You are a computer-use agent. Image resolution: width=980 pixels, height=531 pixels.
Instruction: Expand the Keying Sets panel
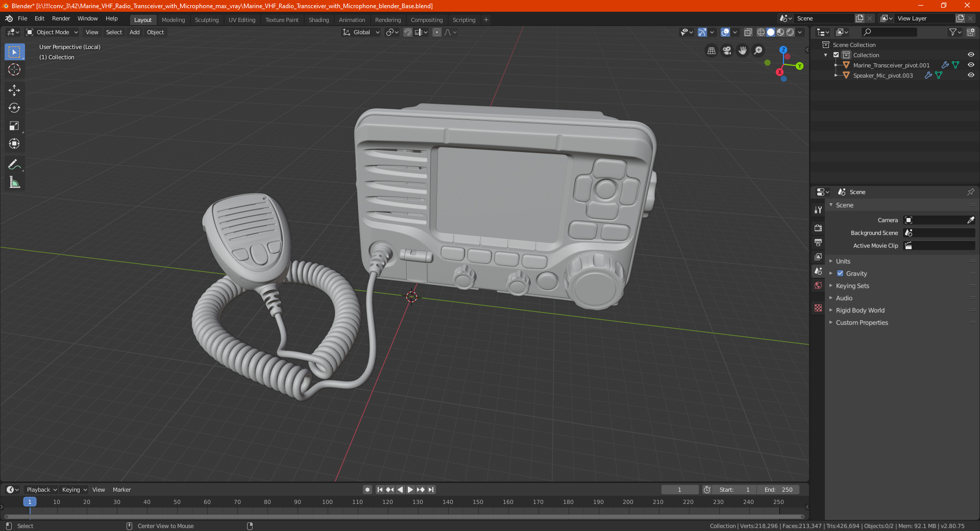coord(852,286)
